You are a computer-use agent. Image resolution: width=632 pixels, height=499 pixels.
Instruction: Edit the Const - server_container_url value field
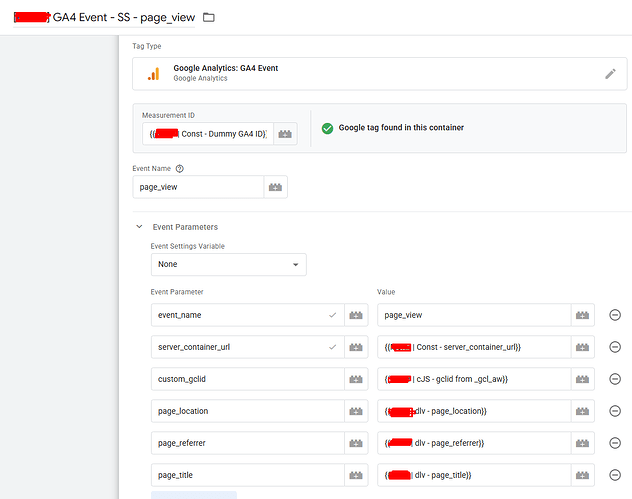point(474,347)
